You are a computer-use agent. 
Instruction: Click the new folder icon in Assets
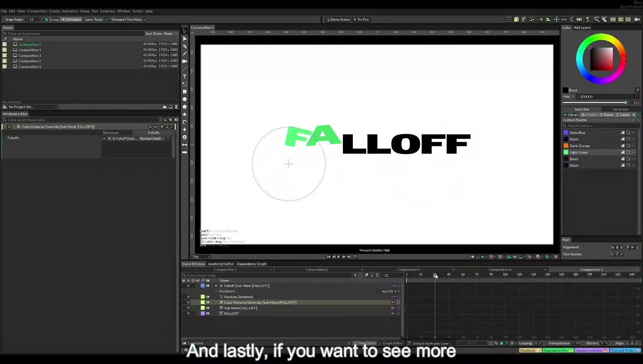click(x=164, y=107)
